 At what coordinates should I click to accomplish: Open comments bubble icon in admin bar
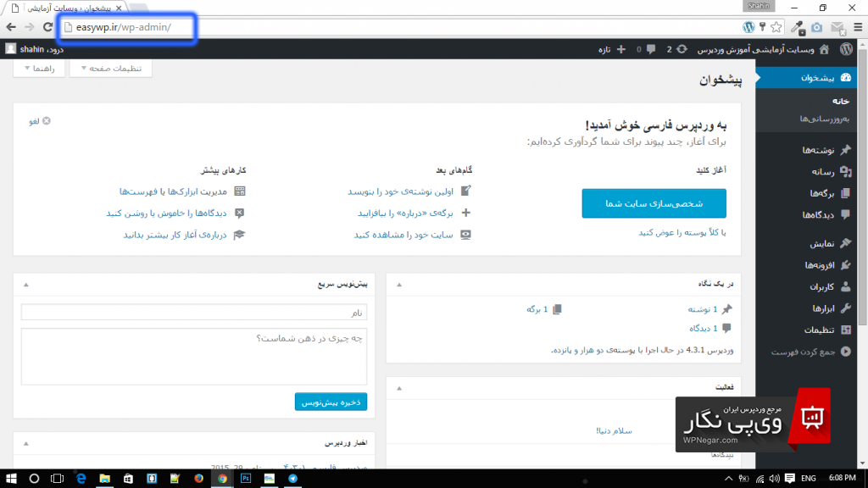pyautogui.click(x=651, y=48)
